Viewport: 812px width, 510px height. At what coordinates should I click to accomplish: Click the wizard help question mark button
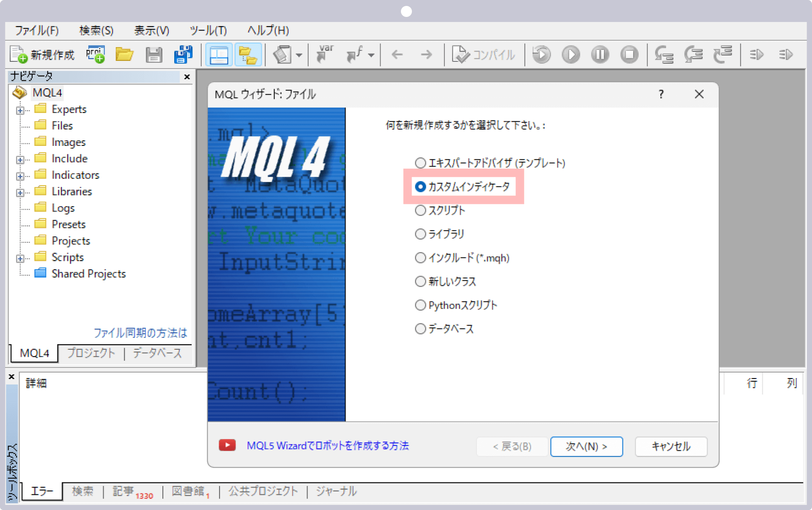[661, 94]
